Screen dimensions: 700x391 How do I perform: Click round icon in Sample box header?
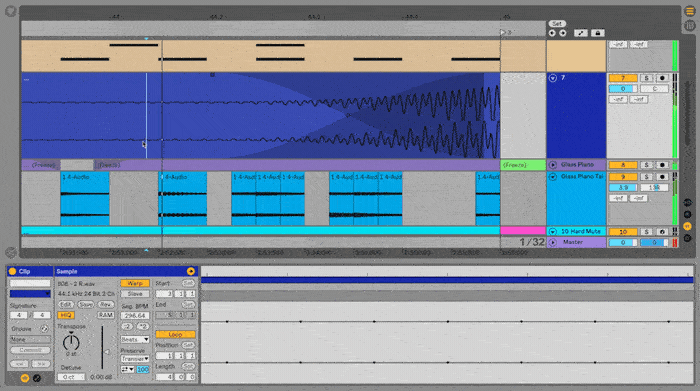tap(191, 271)
